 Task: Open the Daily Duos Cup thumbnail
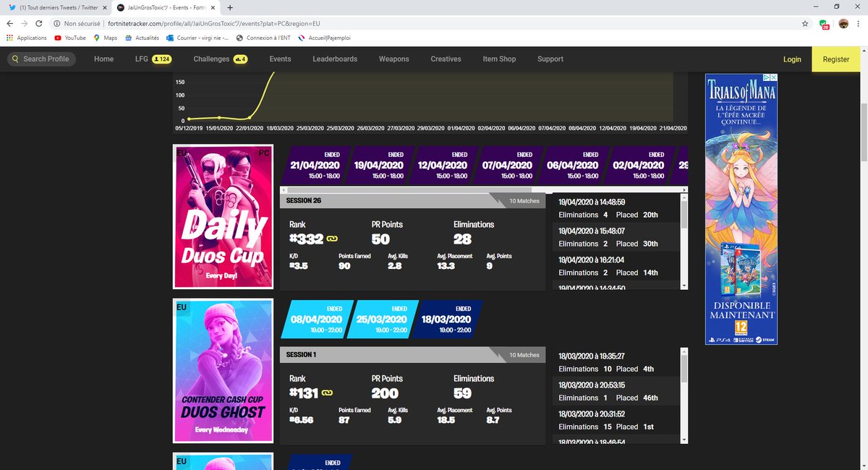click(223, 218)
